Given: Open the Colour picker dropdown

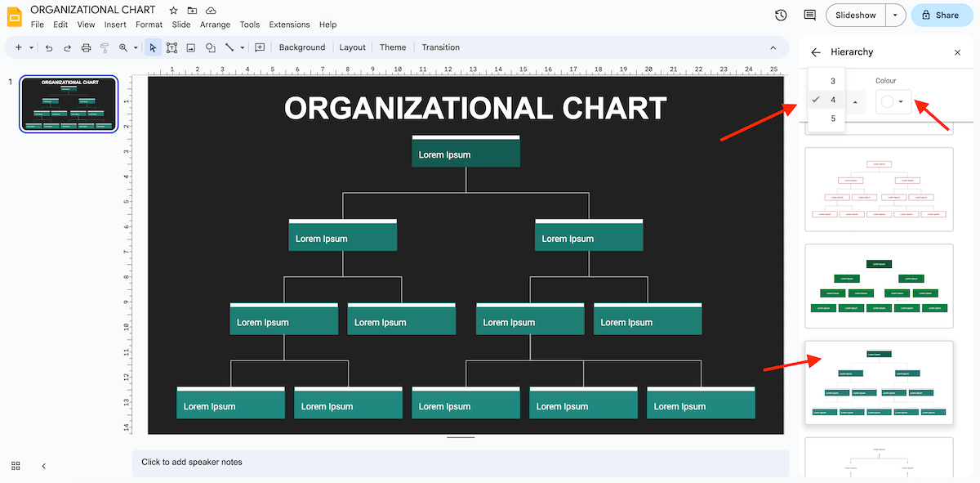Looking at the screenshot, I should 893,101.
